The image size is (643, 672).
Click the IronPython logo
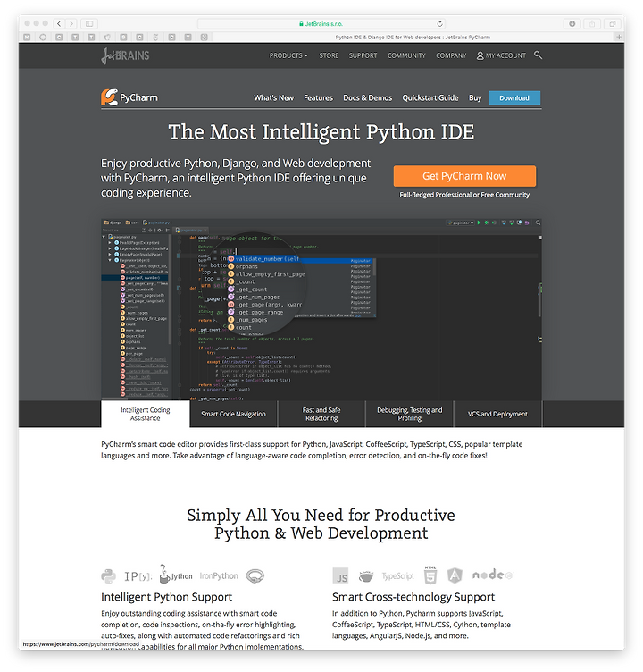pos(219,576)
